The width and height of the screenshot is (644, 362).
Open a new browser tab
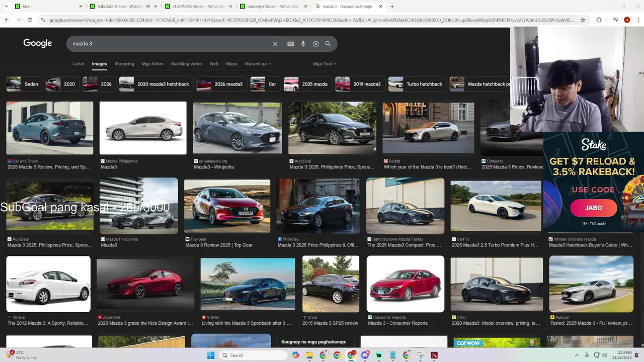click(x=392, y=7)
